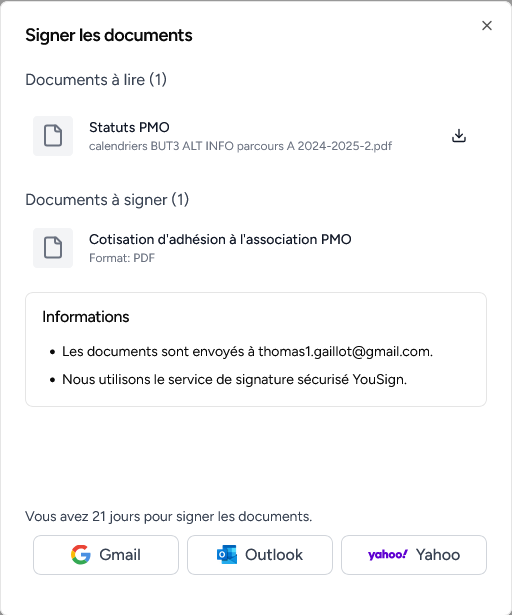The width and height of the screenshot is (512, 615).
Task: Click the Cotisation d'adhésion document icon
Action: (53, 248)
